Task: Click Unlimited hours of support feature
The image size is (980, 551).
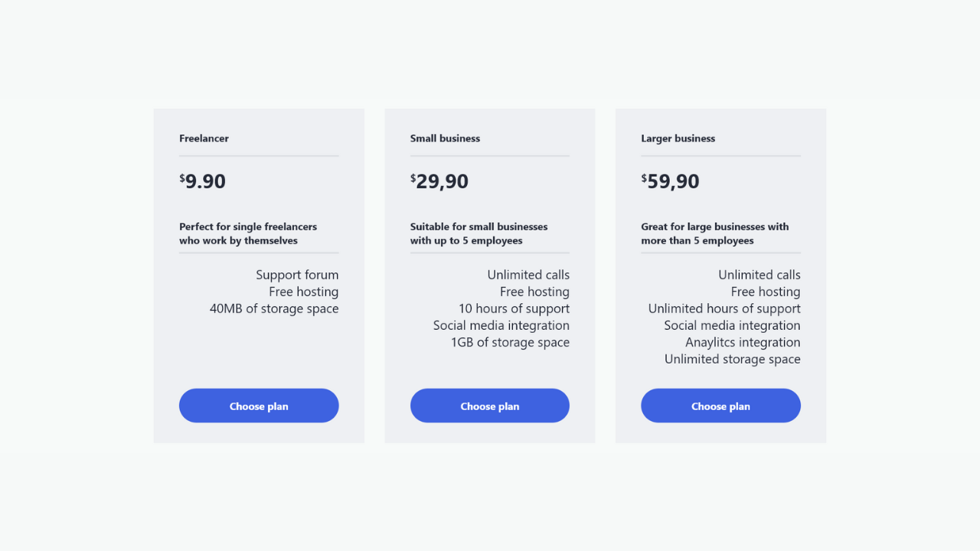Action: pyautogui.click(x=724, y=308)
